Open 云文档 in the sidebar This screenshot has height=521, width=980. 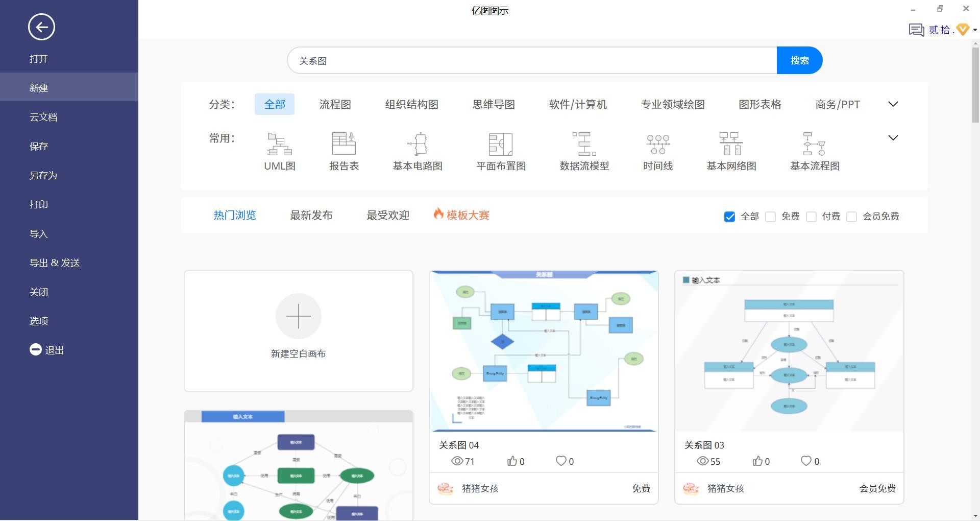tap(43, 117)
